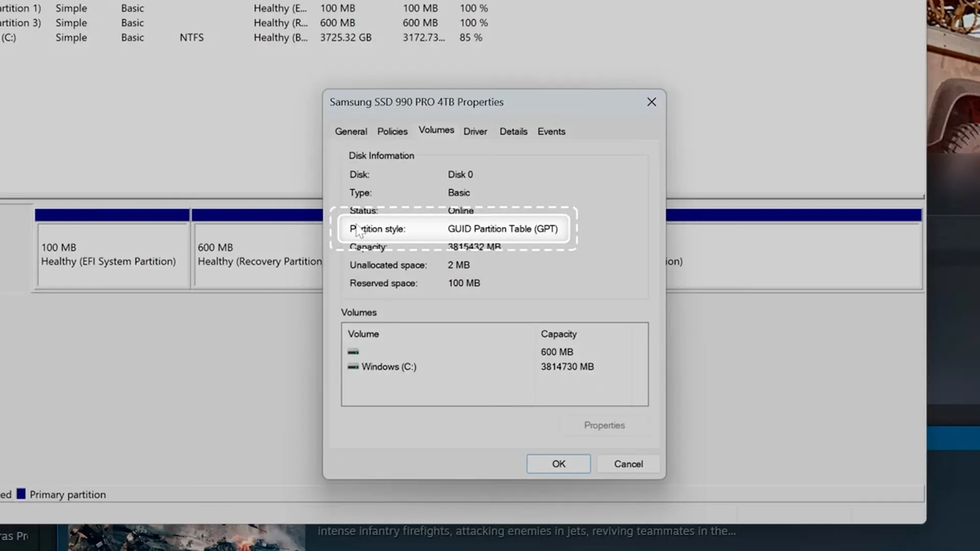This screenshot has height=551, width=980.
Task: Select the unnamed 600 MB volume icon
Action: (x=353, y=352)
